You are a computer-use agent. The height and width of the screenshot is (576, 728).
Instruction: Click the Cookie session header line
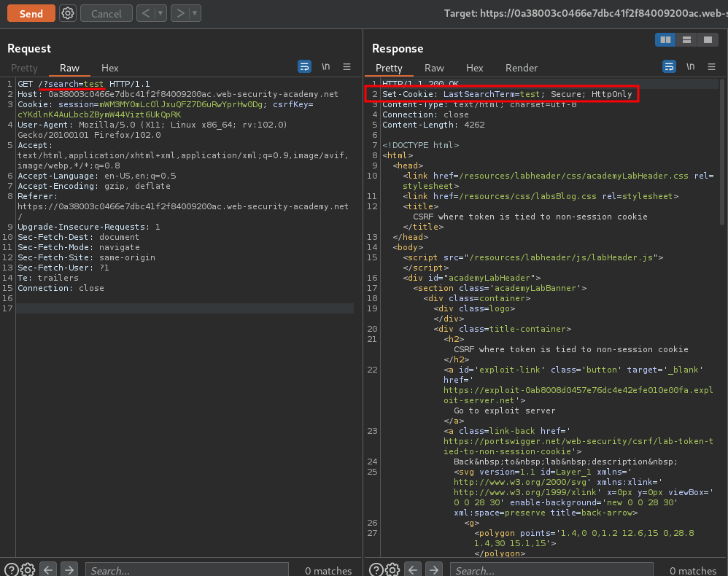point(166,109)
